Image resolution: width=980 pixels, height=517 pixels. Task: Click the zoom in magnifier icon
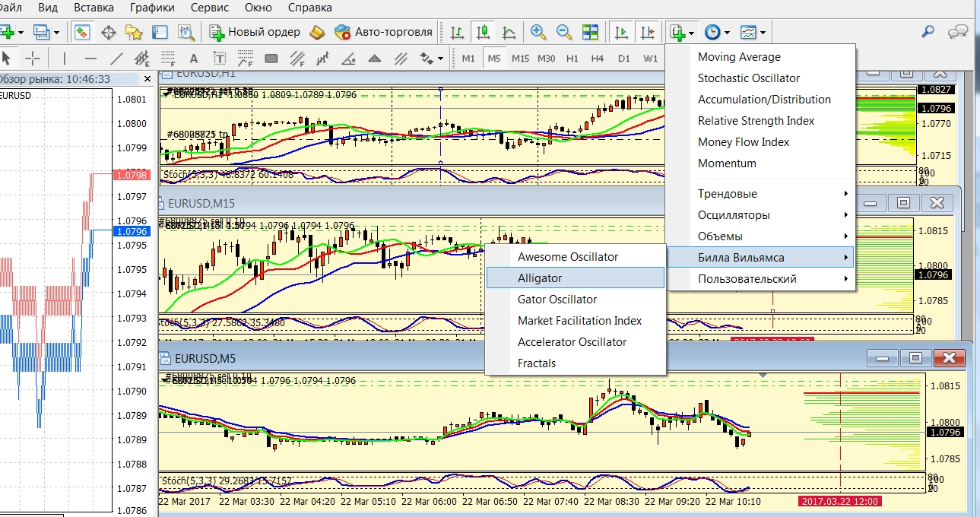[538, 32]
